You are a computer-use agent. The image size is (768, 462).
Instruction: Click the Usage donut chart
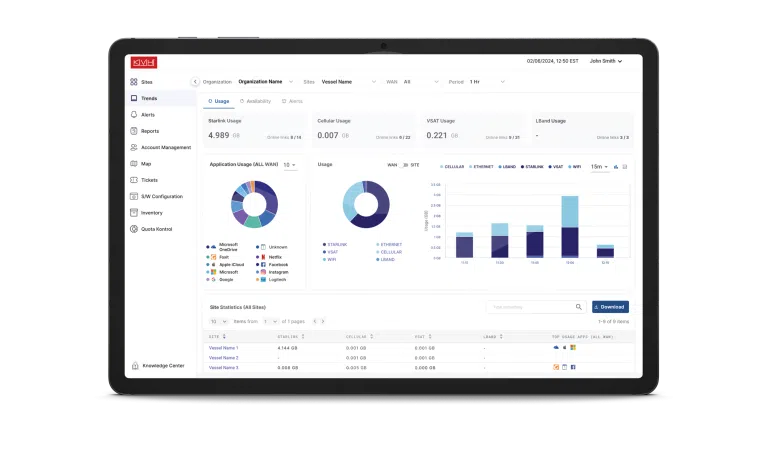click(366, 204)
